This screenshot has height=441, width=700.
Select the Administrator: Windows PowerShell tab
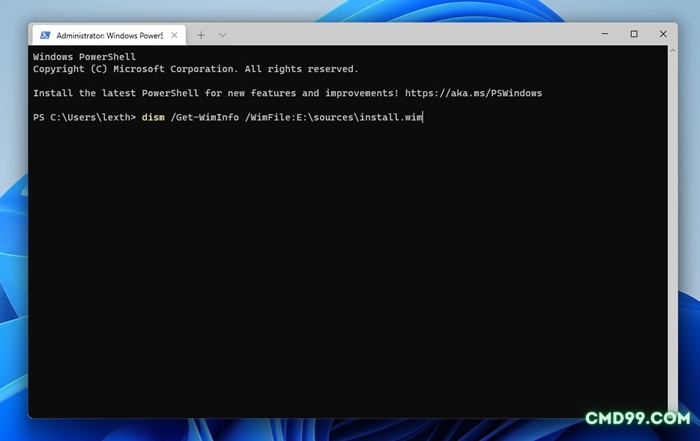(x=109, y=35)
